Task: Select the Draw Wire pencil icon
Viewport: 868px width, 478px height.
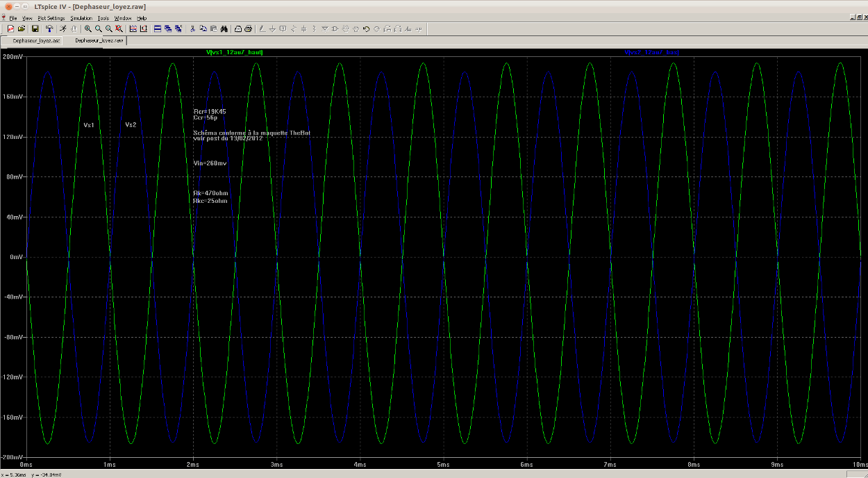Action: coord(262,28)
